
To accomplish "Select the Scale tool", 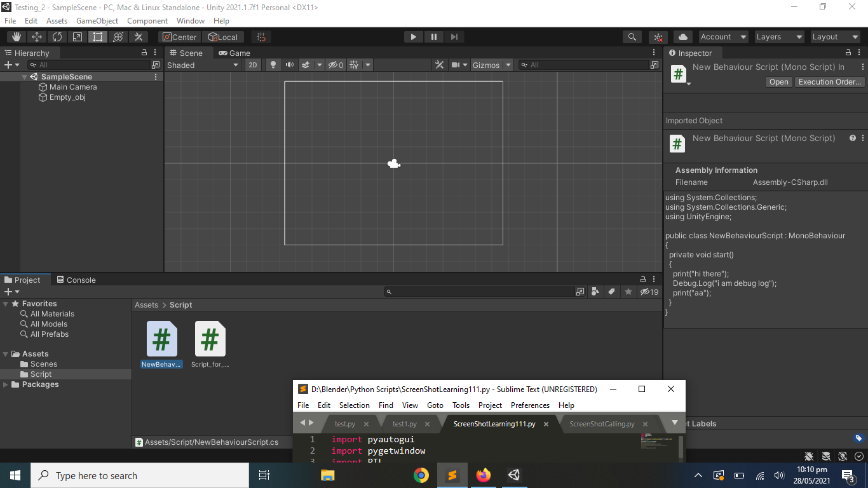I will click(x=77, y=36).
